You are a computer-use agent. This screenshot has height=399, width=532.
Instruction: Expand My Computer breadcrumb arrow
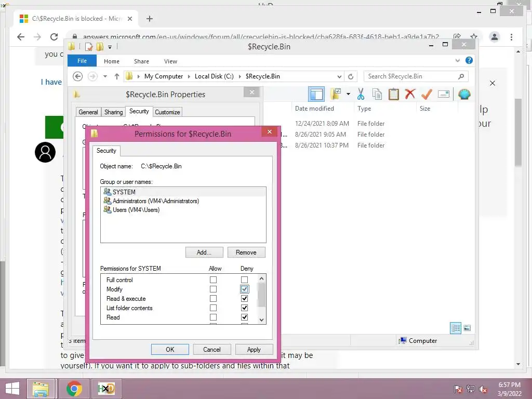click(x=189, y=76)
